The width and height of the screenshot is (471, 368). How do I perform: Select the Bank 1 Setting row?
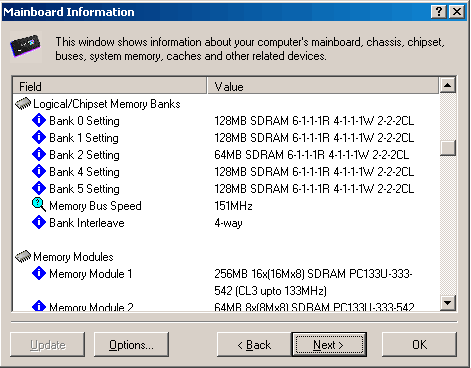tap(226, 137)
